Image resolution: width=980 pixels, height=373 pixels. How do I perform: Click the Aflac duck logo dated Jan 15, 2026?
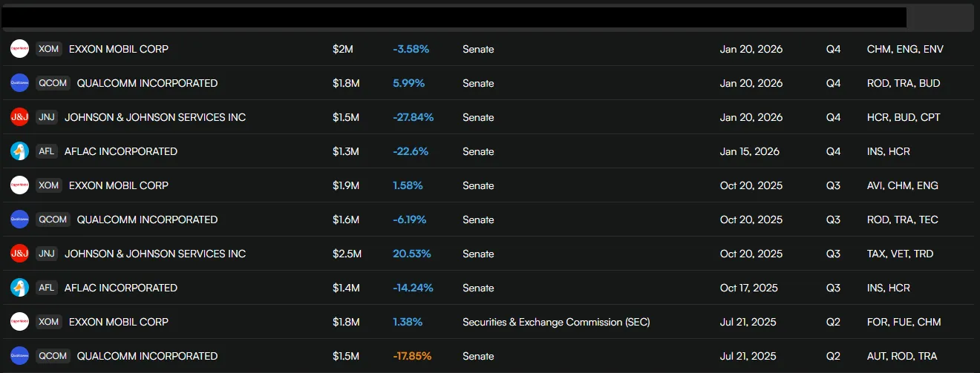click(19, 151)
